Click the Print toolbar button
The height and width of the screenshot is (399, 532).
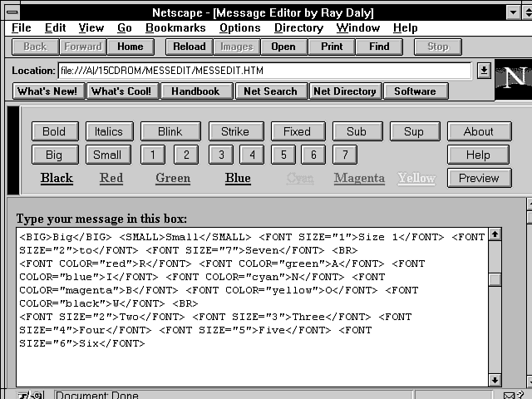tap(332, 47)
